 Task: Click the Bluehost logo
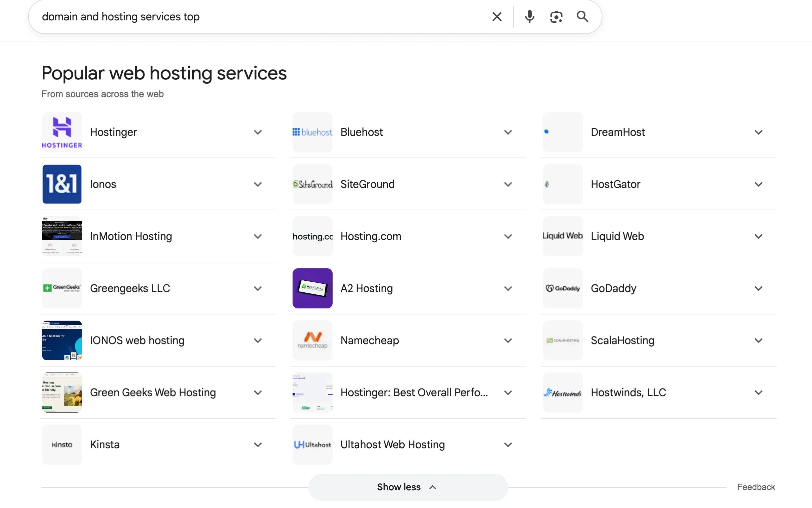point(312,132)
